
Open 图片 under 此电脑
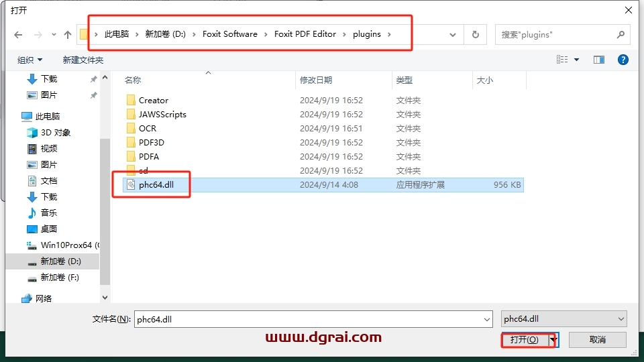[49, 165]
